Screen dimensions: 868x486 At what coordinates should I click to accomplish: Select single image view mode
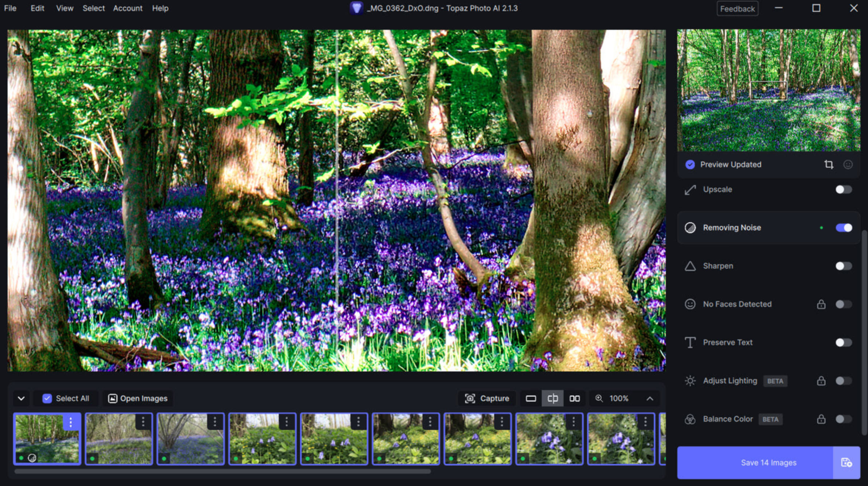pyautogui.click(x=531, y=399)
